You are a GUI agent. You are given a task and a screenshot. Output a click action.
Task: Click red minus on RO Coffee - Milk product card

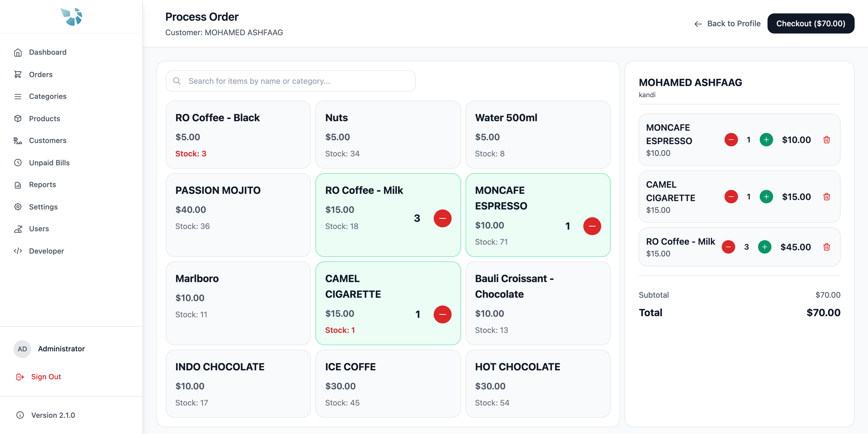442,218
